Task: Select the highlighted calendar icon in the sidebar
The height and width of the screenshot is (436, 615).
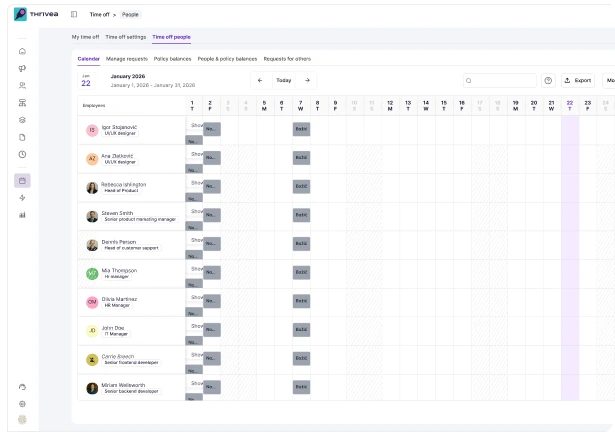Action: point(22,181)
